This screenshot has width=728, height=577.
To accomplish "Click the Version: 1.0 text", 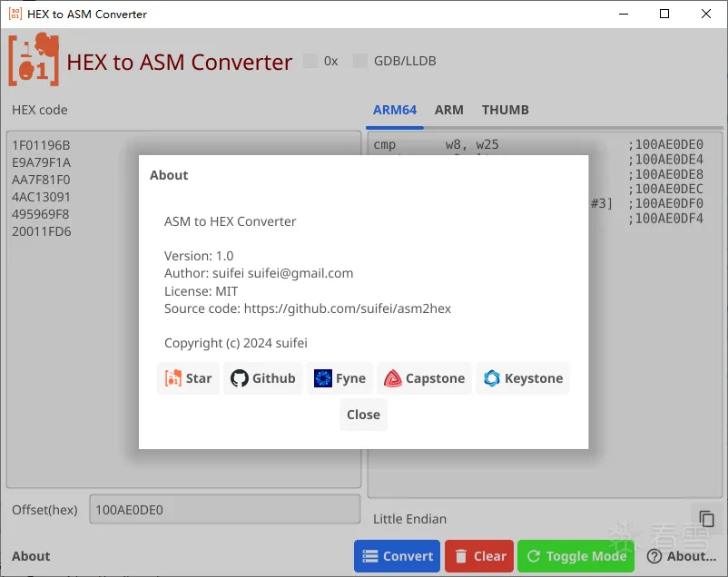I will (199, 256).
